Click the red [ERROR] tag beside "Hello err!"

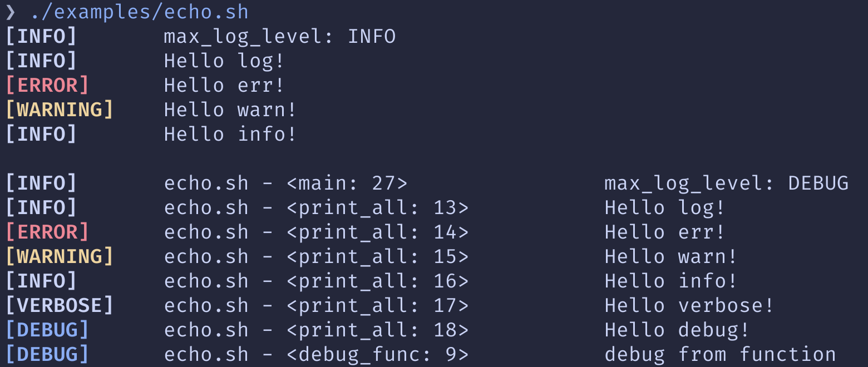pos(47,85)
